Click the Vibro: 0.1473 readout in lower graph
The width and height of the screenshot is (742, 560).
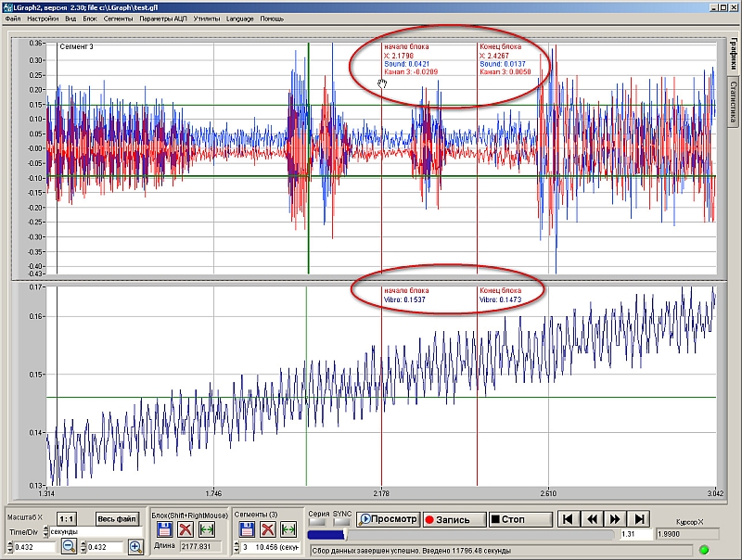click(500, 299)
